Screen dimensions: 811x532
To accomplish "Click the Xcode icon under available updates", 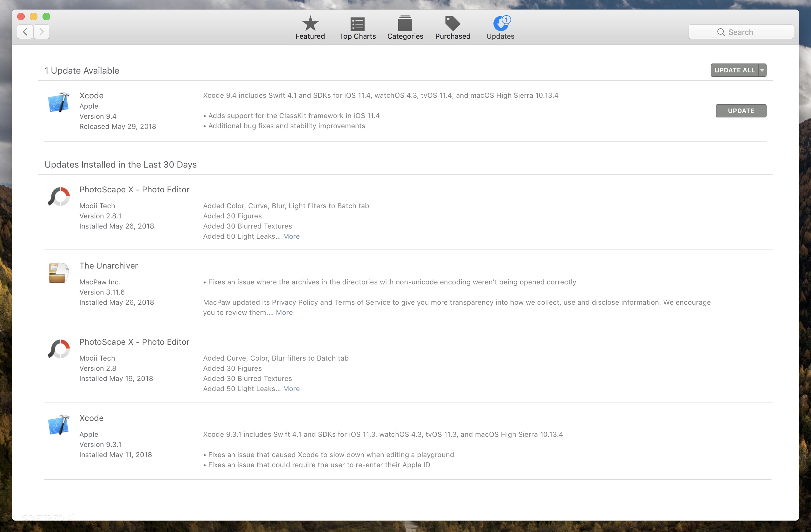I will tap(59, 102).
